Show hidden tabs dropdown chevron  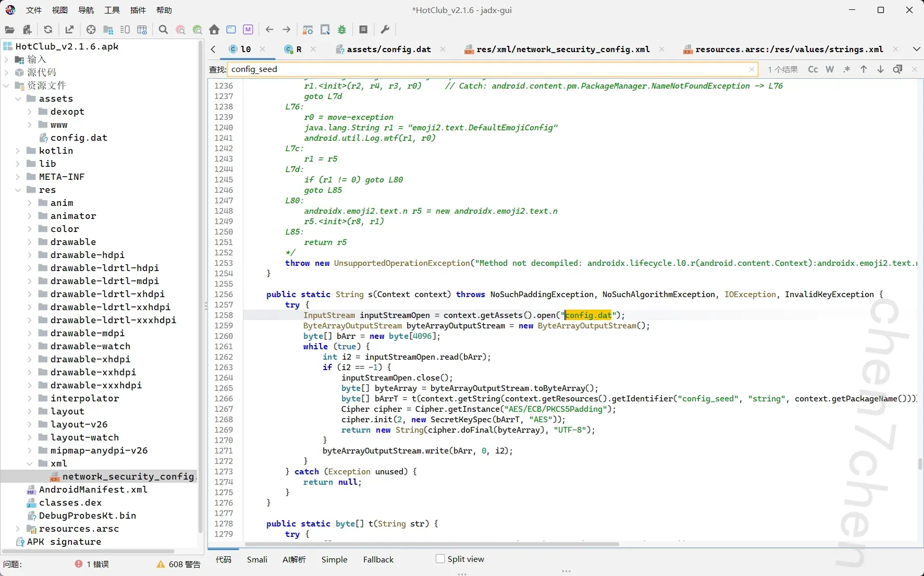click(x=916, y=49)
